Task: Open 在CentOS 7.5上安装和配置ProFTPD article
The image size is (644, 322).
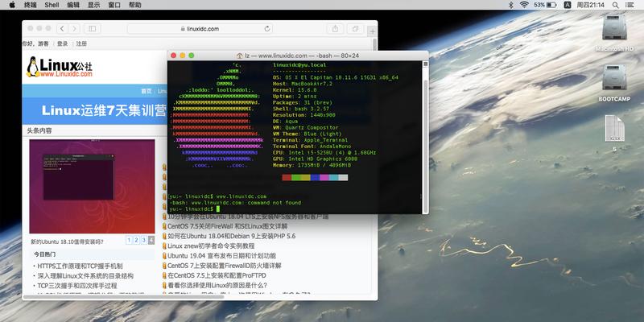Action: tap(217, 275)
